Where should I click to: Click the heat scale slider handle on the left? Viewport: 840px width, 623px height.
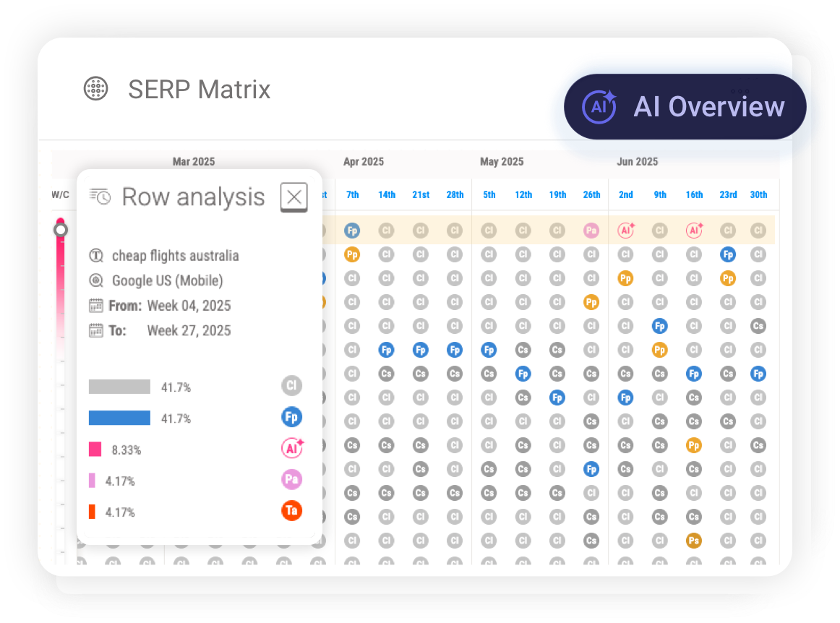[60, 229]
